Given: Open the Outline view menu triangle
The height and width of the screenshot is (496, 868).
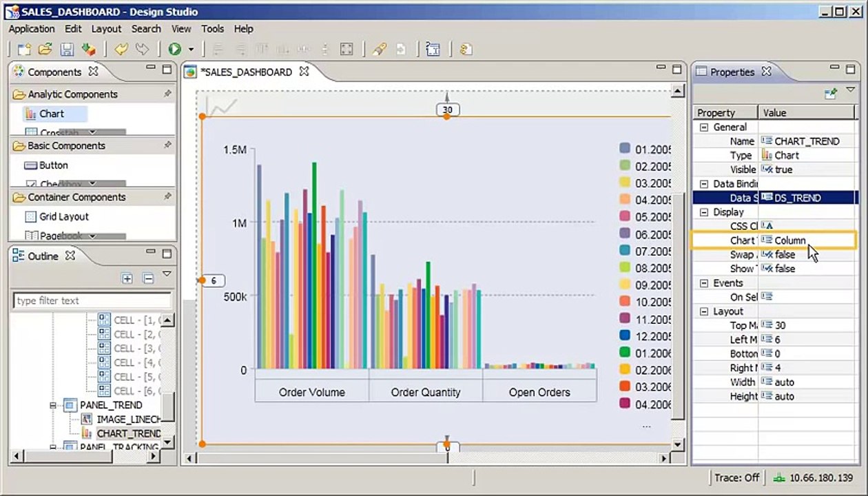Looking at the screenshot, I should pos(167,274).
